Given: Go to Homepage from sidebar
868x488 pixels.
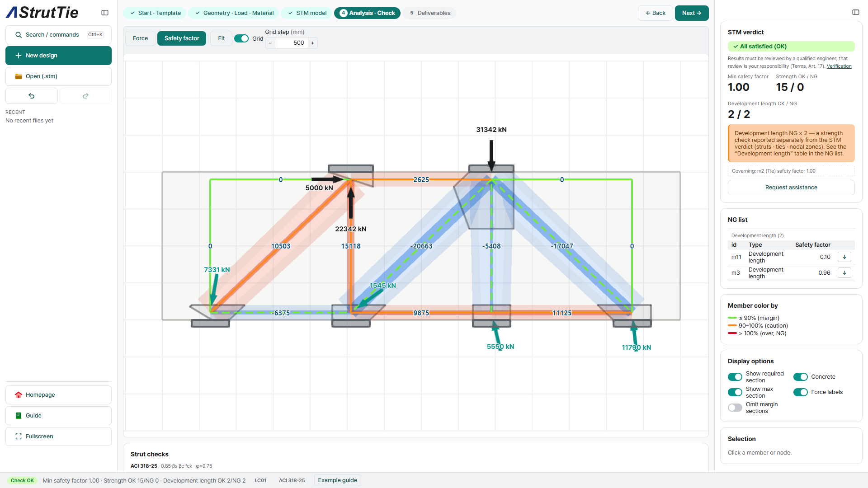Looking at the screenshot, I should pyautogui.click(x=58, y=395).
